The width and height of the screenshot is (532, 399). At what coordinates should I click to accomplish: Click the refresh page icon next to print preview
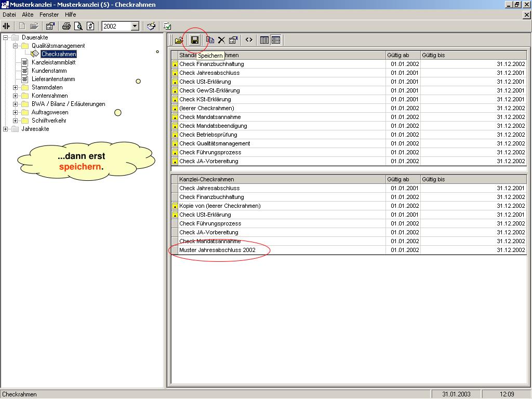(x=90, y=26)
